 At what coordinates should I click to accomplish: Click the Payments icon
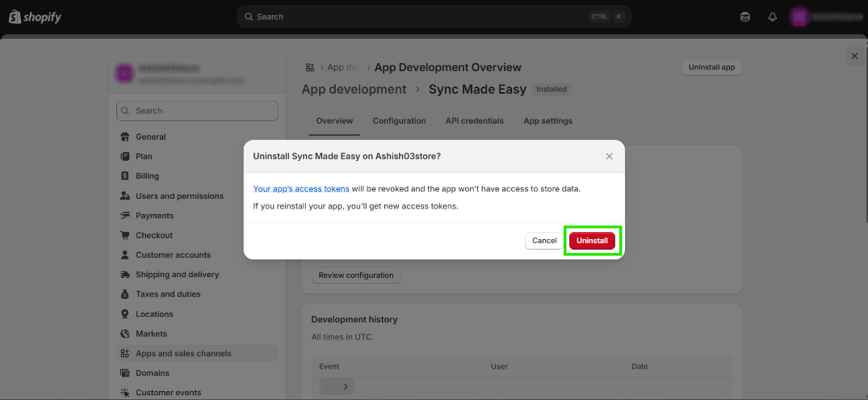click(x=125, y=216)
